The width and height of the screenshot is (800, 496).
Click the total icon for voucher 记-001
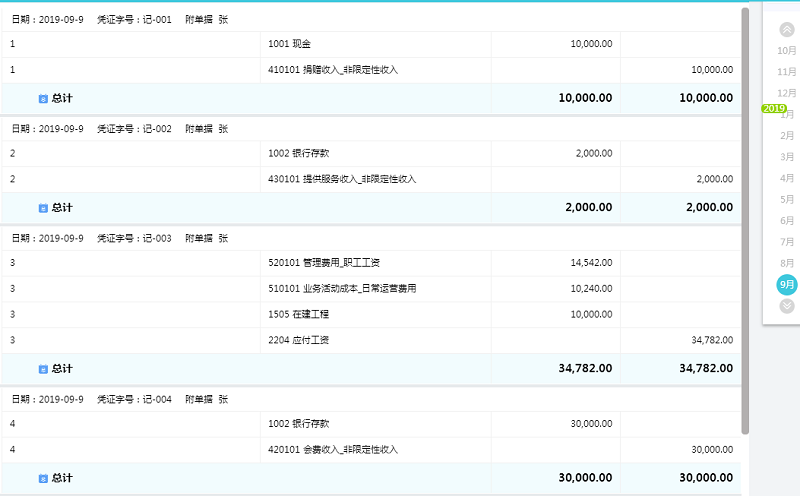[43, 98]
